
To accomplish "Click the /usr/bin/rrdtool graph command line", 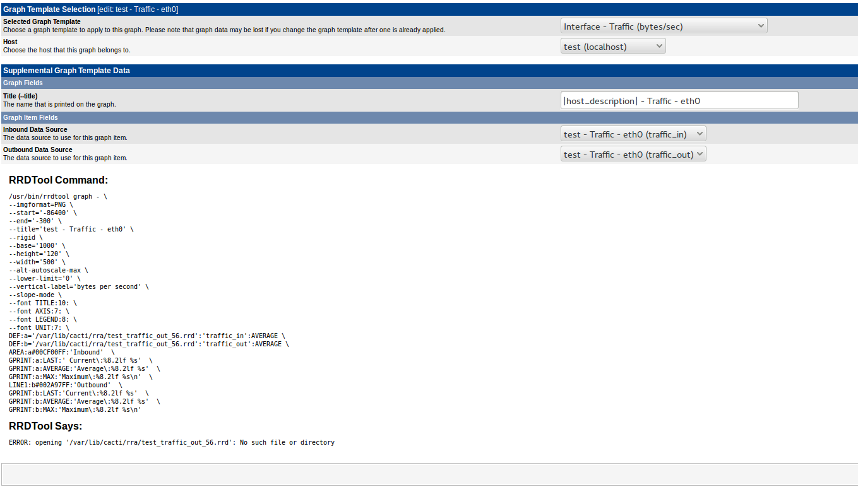I will tap(58, 197).
